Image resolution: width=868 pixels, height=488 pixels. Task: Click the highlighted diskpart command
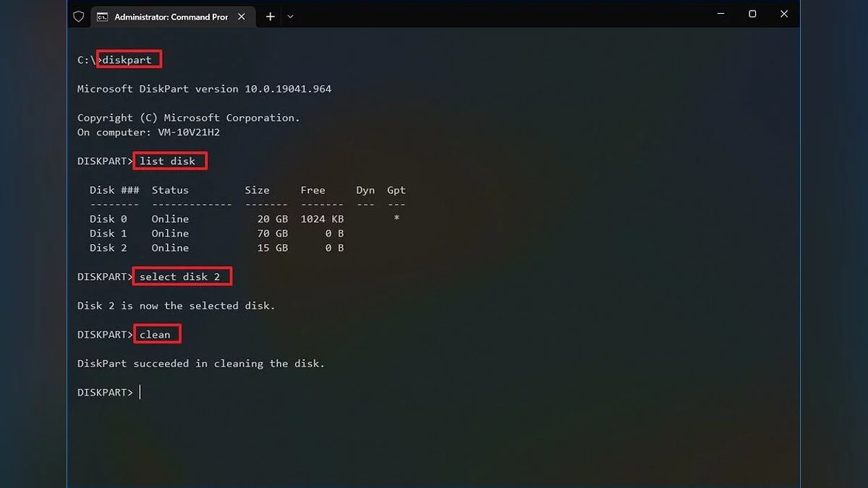pos(129,60)
